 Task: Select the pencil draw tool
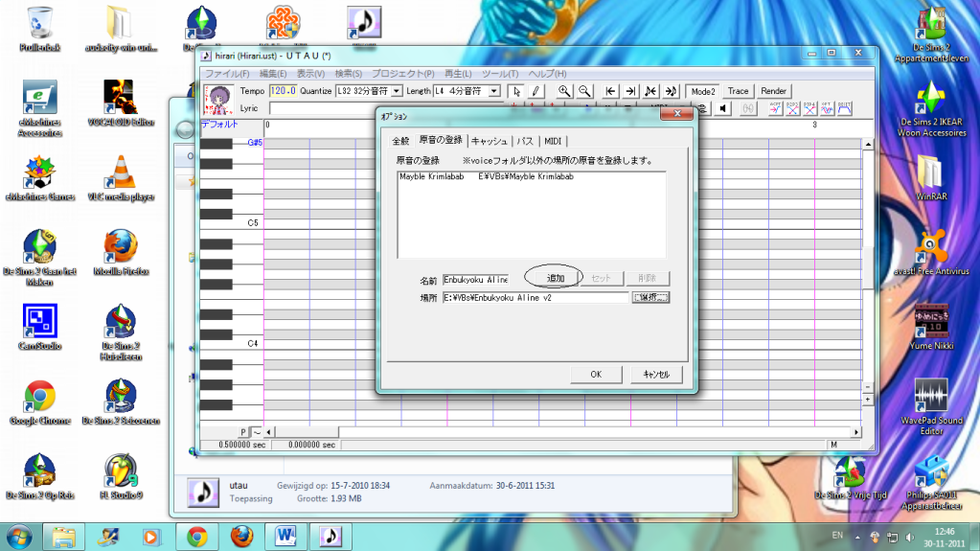[x=536, y=91]
